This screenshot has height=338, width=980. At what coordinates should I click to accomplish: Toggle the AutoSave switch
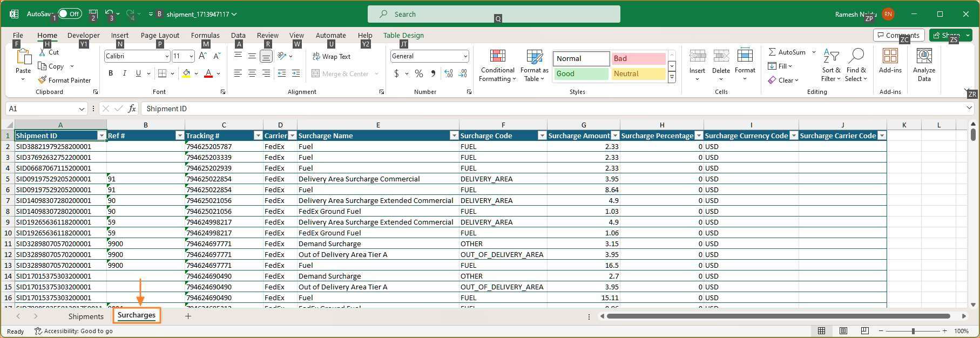click(70, 14)
